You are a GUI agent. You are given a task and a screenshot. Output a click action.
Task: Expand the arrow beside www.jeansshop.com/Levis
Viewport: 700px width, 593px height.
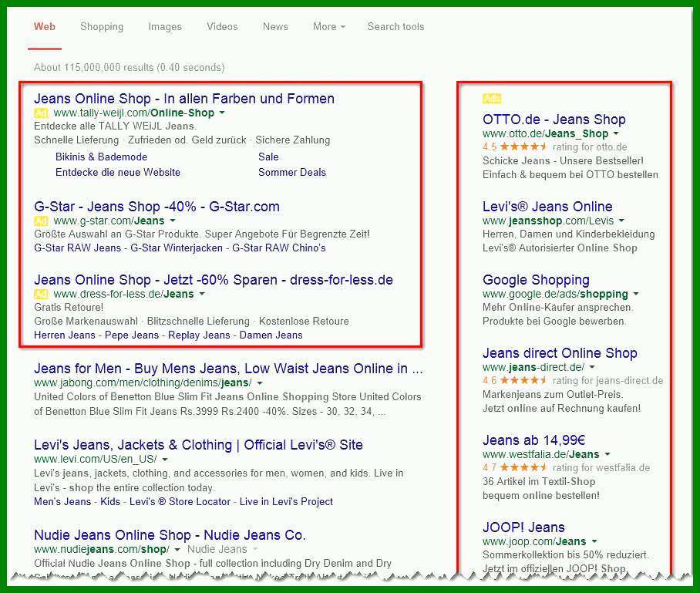click(x=621, y=221)
